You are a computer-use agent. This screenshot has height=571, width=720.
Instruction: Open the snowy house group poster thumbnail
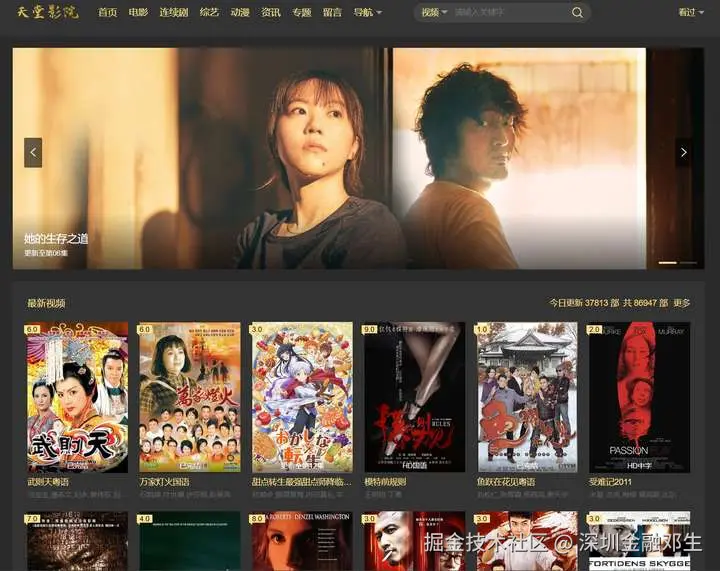526,397
